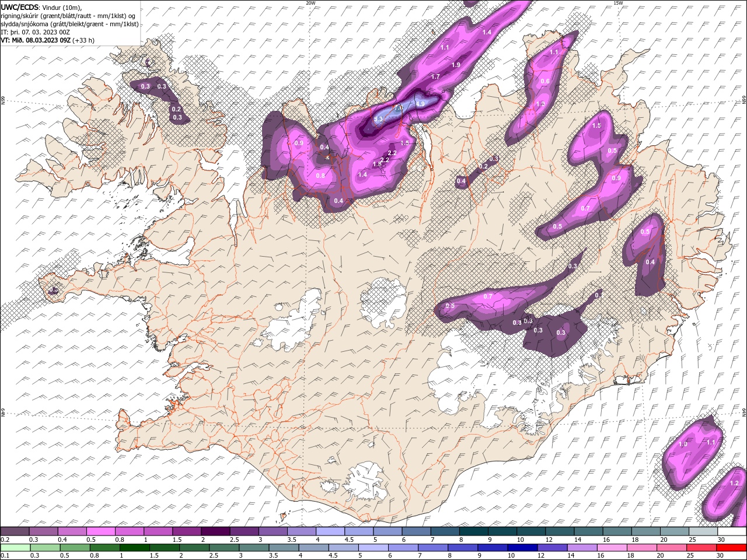Click the 1.8 precipitation value on the map
747x560 pixels.
377,164
